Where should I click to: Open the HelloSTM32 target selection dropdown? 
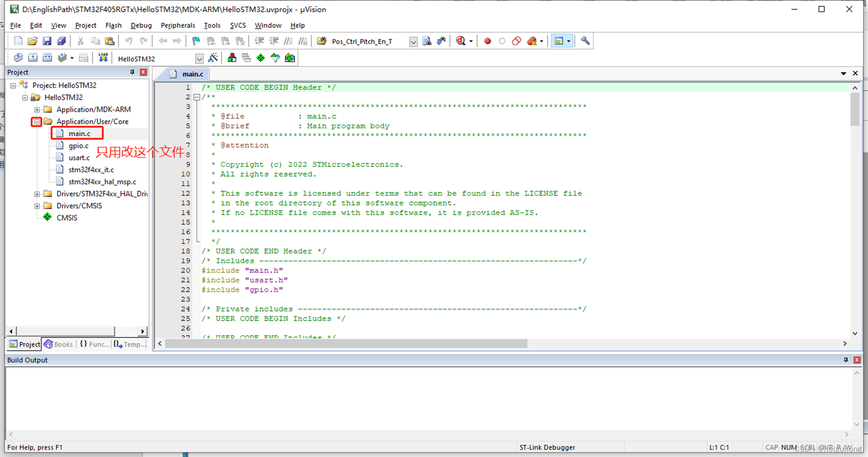(x=199, y=58)
